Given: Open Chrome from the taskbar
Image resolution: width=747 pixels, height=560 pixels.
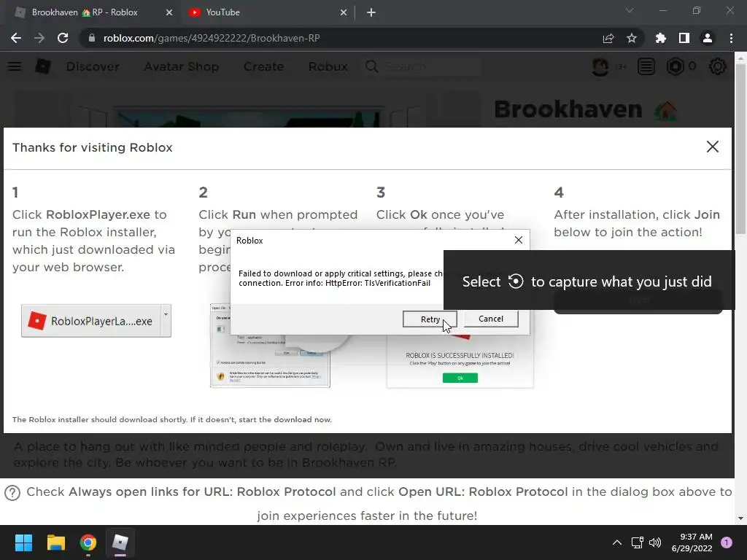Looking at the screenshot, I should (88, 542).
